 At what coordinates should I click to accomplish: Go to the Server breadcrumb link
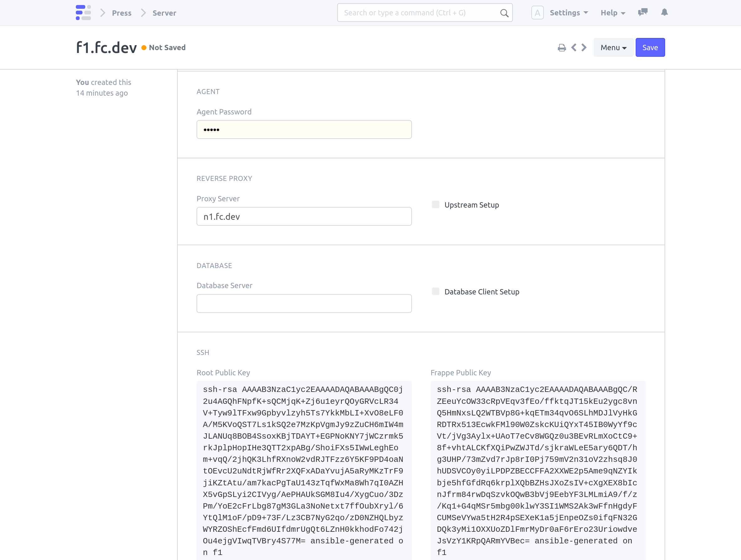(164, 13)
